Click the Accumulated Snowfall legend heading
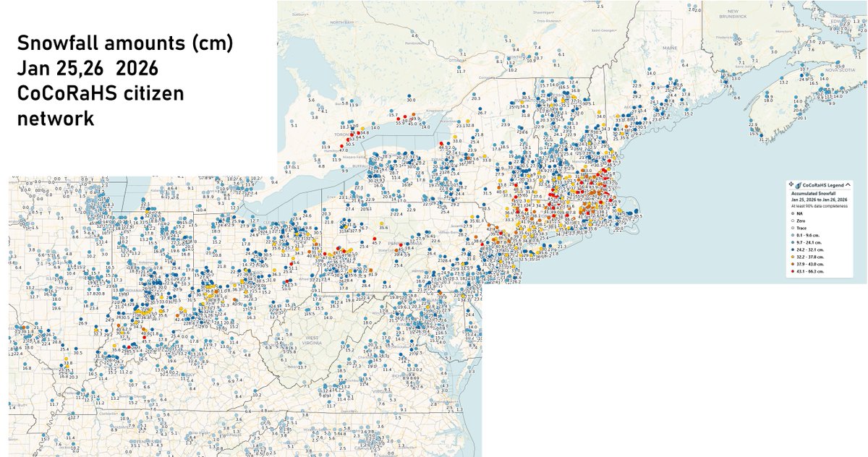Image resolution: width=868 pixels, height=457 pixels. pos(814,193)
